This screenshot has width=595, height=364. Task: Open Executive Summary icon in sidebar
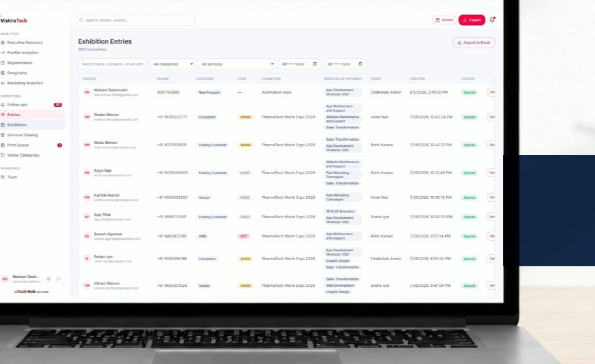point(3,42)
